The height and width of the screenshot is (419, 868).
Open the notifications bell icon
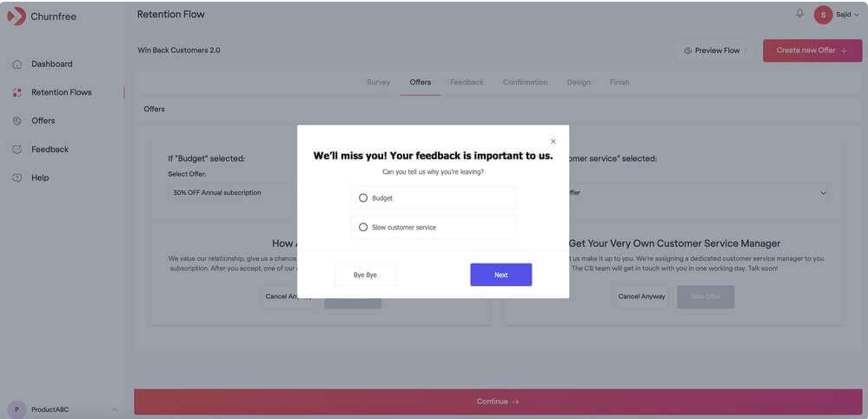pyautogui.click(x=799, y=14)
